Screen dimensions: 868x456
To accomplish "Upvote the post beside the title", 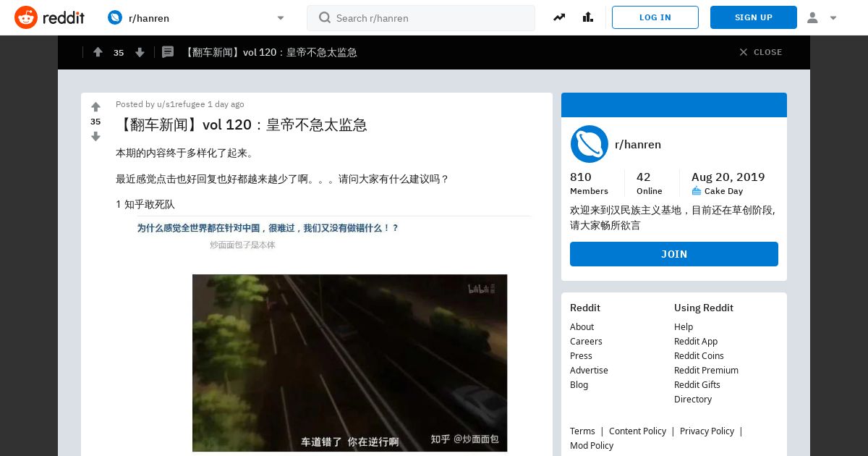I will click(95, 107).
